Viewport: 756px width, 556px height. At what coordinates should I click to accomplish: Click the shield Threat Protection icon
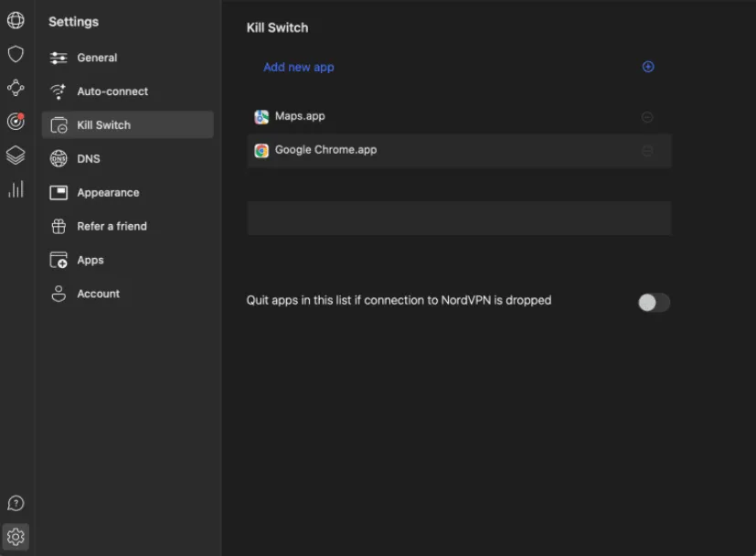16,55
